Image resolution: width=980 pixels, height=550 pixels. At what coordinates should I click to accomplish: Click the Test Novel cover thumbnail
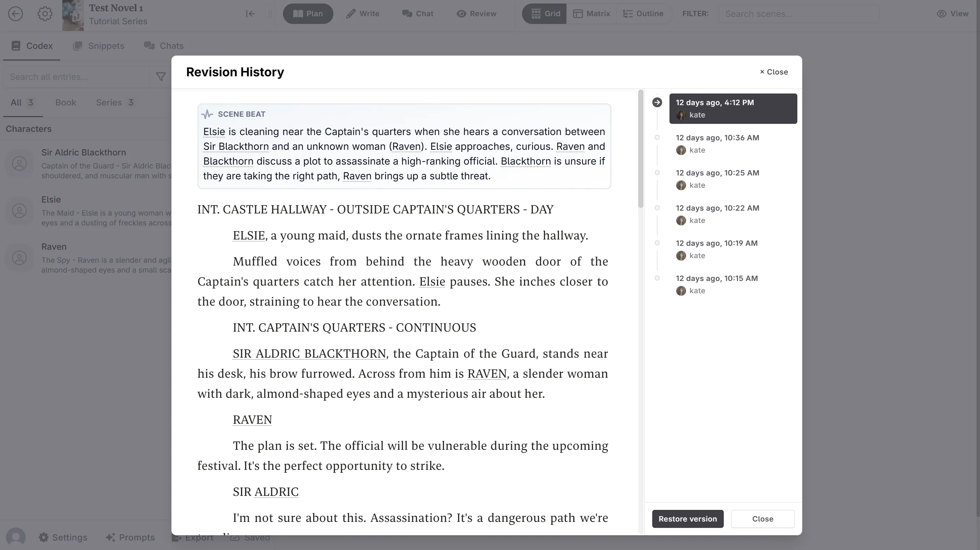(73, 15)
